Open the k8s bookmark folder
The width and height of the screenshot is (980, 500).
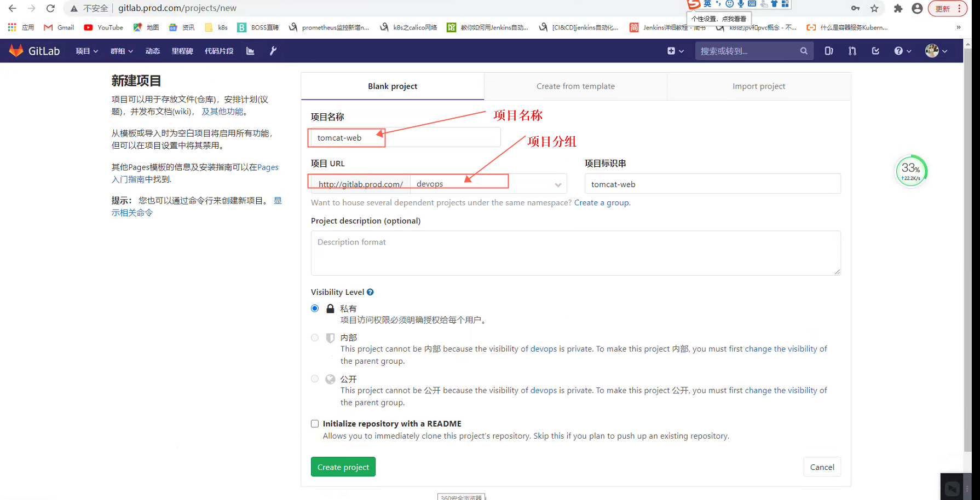216,27
